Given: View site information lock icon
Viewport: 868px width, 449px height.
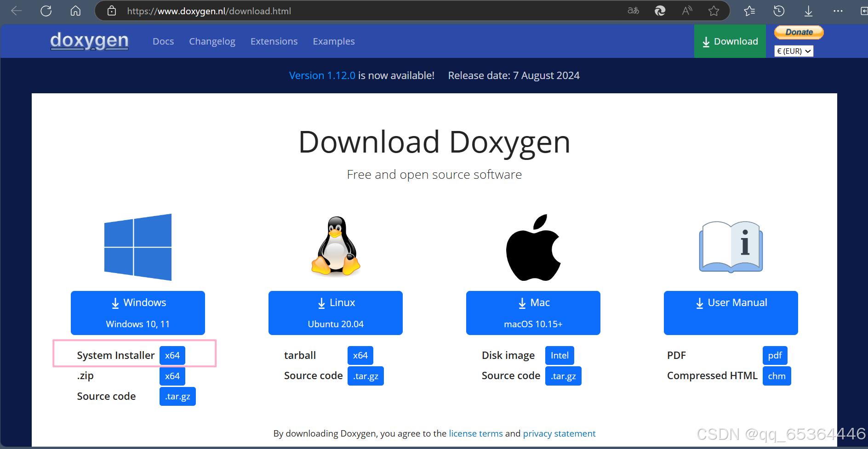Looking at the screenshot, I should tap(112, 11).
